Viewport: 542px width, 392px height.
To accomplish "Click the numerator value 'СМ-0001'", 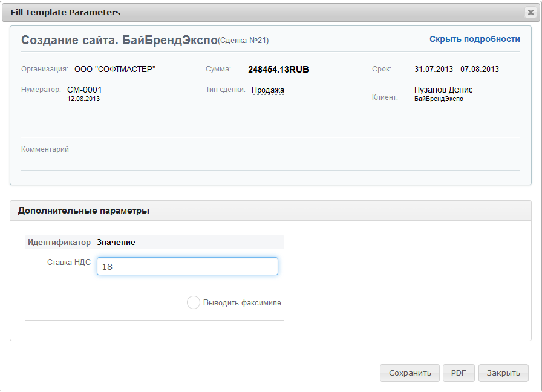I will pos(84,90).
